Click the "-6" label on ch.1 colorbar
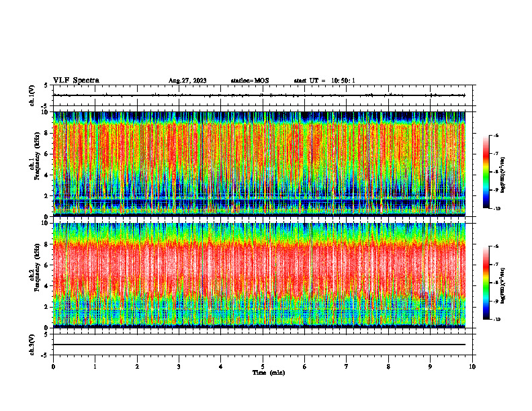The height and width of the screenshot is (411, 532). tap(496, 136)
